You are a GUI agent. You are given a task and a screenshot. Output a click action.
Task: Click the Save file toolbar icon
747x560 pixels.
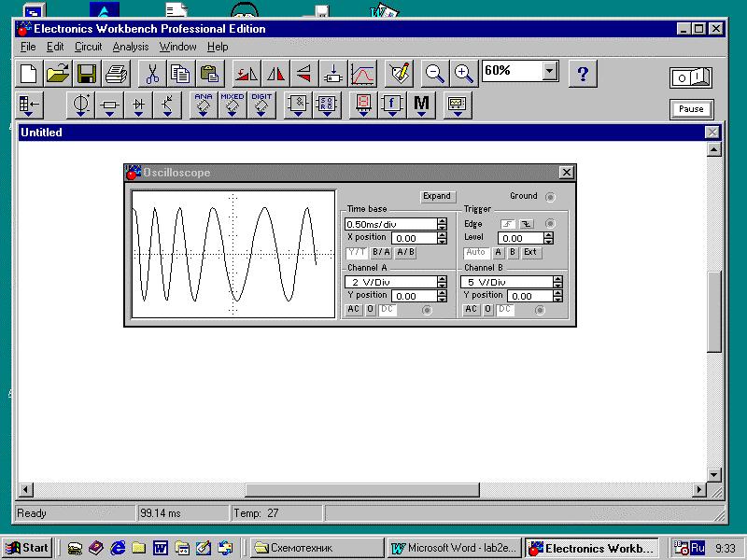pyautogui.click(x=87, y=74)
